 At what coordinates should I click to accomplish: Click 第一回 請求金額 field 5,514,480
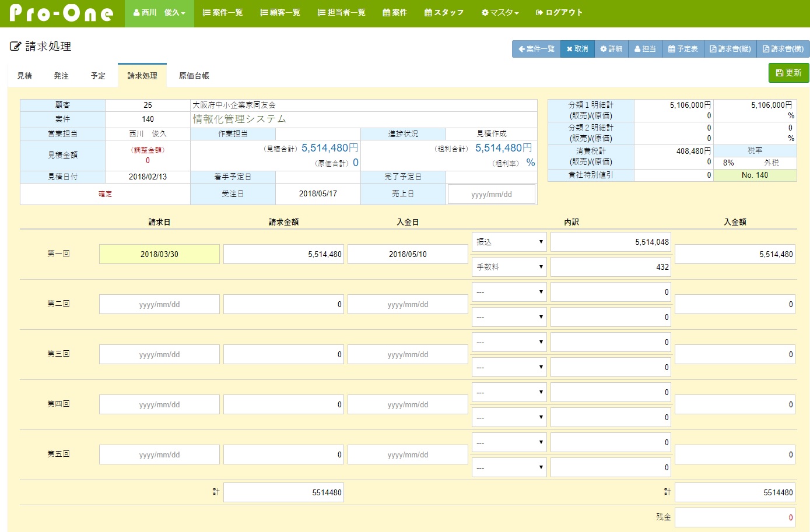283,254
